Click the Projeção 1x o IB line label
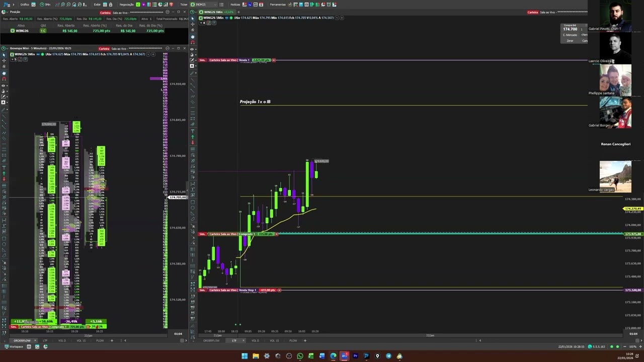 [255, 102]
